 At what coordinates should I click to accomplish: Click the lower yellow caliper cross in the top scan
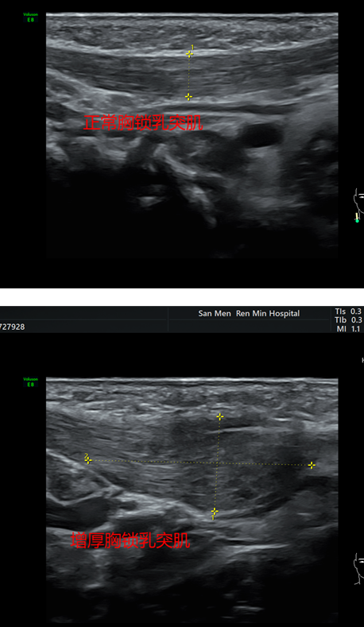(x=188, y=97)
